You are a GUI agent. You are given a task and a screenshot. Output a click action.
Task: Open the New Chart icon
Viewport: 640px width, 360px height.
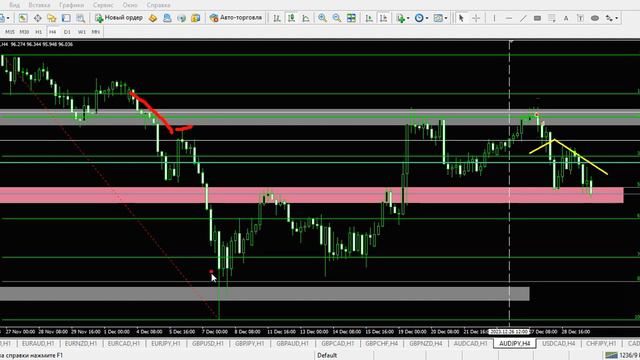(x=2, y=18)
